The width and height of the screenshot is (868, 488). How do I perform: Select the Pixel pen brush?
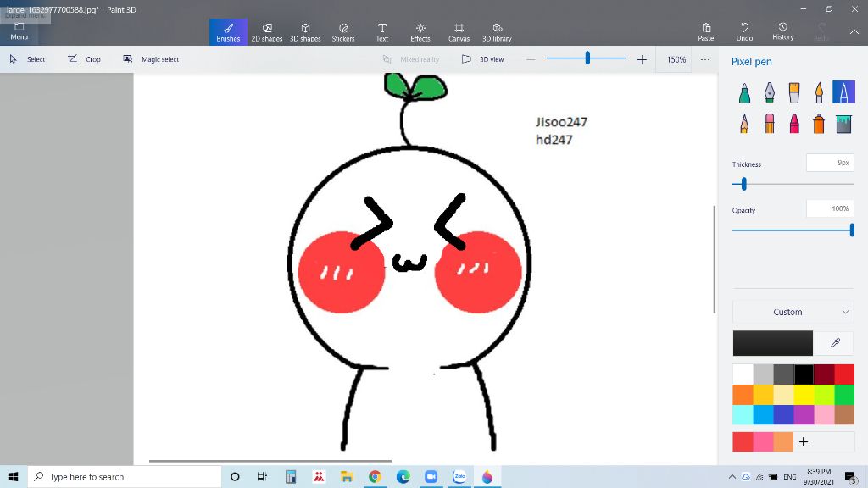tap(843, 92)
